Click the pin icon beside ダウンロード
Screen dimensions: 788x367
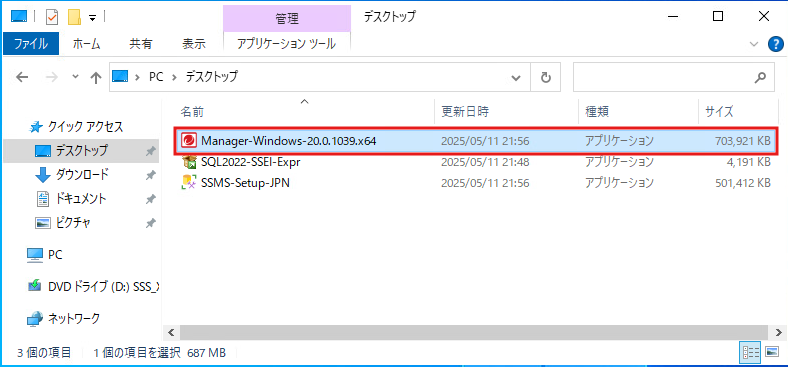pos(150,175)
